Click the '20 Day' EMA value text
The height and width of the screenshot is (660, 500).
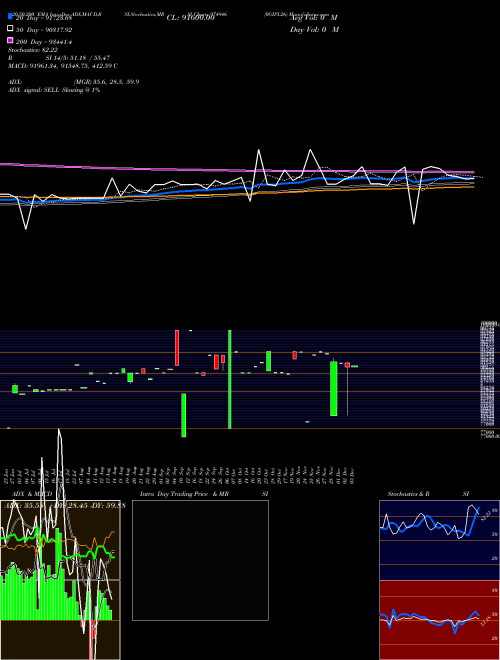(44, 19)
